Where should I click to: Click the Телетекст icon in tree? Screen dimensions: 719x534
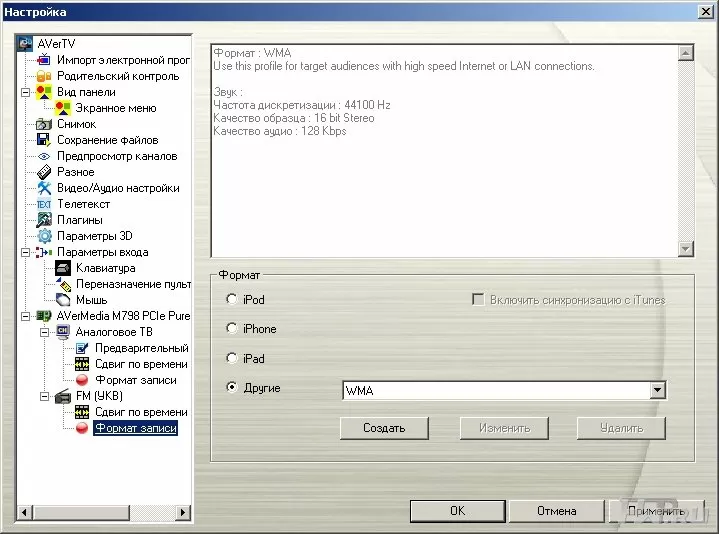point(44,204)
